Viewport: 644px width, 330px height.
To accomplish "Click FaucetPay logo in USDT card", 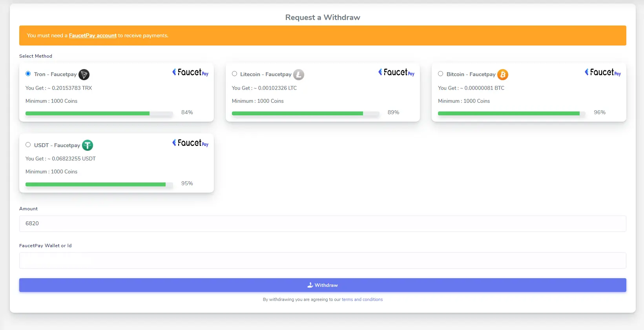I will [x=190, y=143].
